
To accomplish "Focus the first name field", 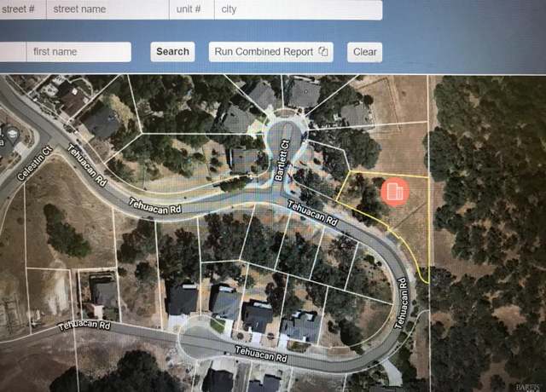I will [79, 52].
